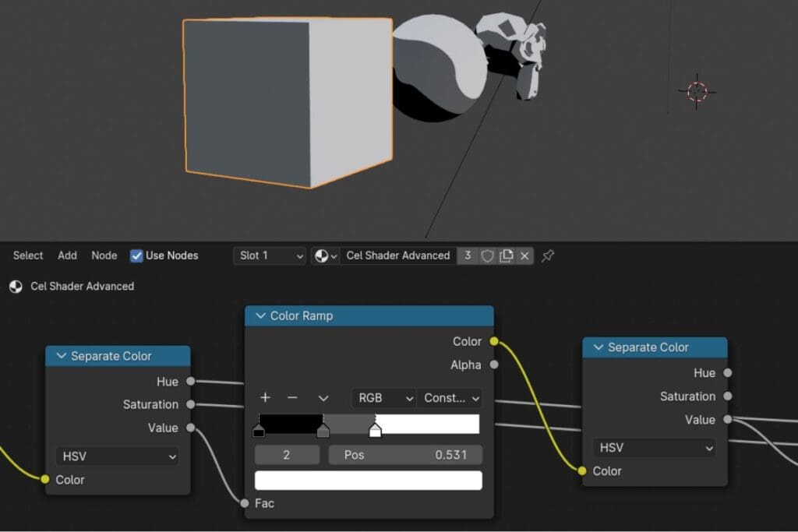Open the Node menu
The height and width of the screenshot is (532, 798).
(104, 255)
